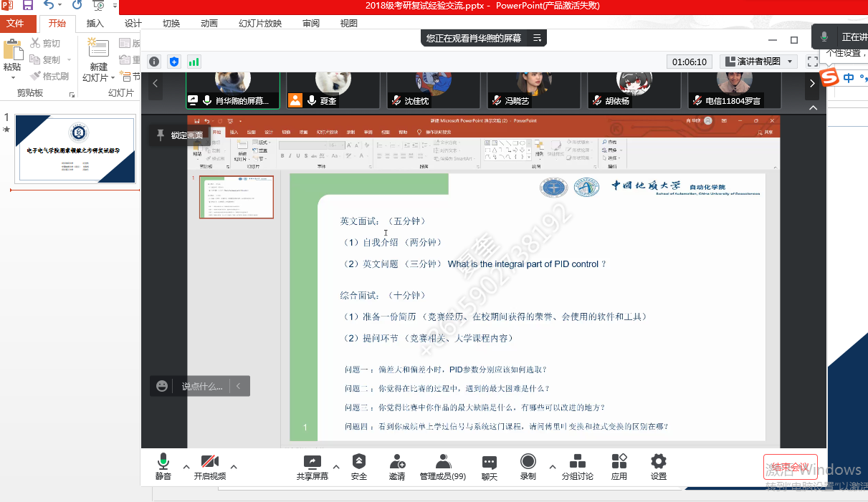Toggle 开启视频 camera on
This screenshot has width=868, height=502.
tap(209, 467)
